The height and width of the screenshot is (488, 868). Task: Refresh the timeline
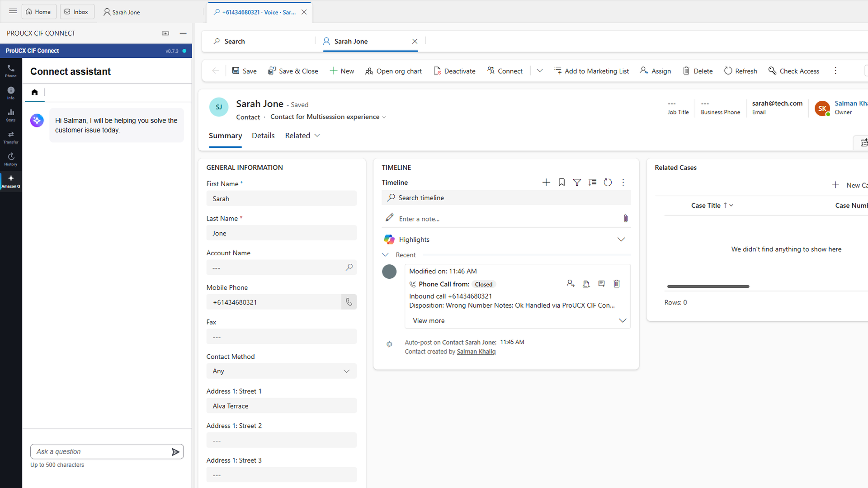click(x=608, y=182)
